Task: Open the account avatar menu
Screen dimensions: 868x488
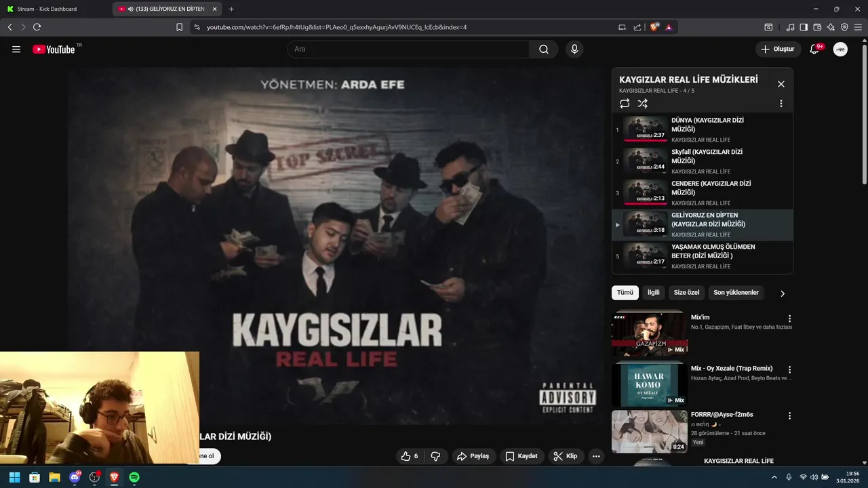Action: point(840,49)
